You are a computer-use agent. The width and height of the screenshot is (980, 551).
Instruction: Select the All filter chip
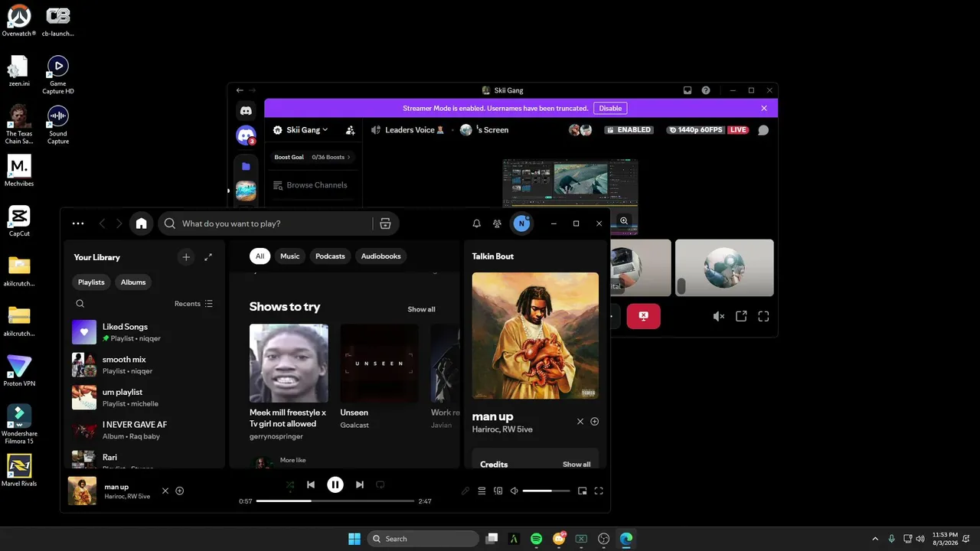[260, 256]
